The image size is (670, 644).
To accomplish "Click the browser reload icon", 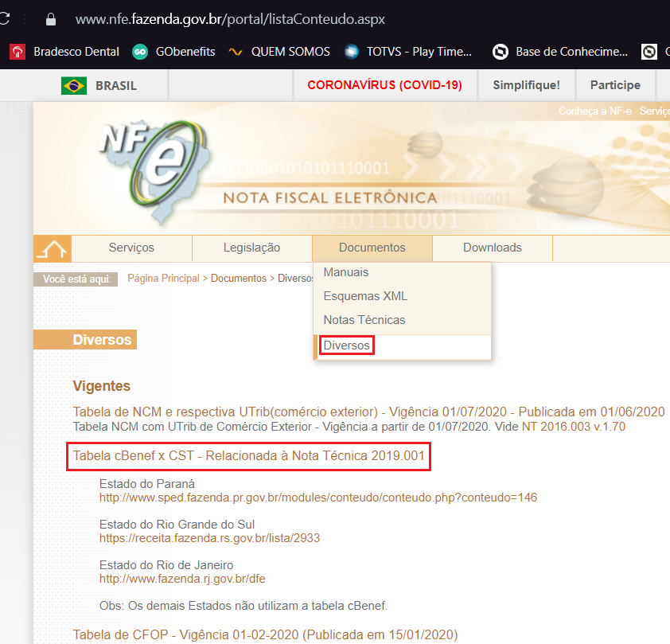I will click(4, 19).
